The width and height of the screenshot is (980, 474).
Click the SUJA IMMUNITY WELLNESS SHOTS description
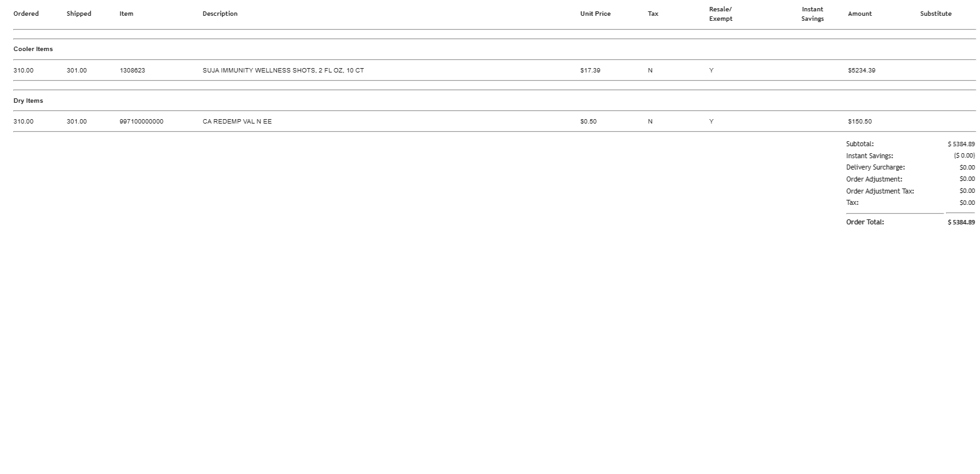tap(283, 71)
